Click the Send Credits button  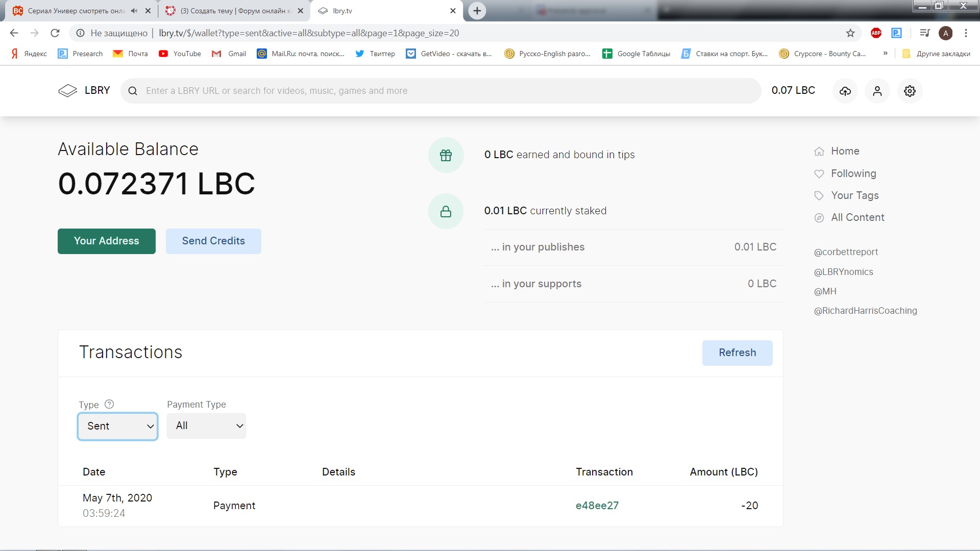213,241
